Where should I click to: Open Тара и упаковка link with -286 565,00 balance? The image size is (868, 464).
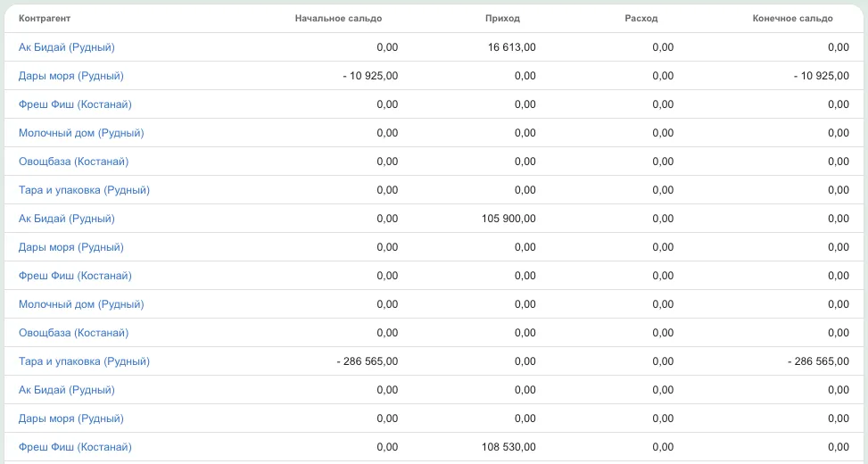point(84,361)
